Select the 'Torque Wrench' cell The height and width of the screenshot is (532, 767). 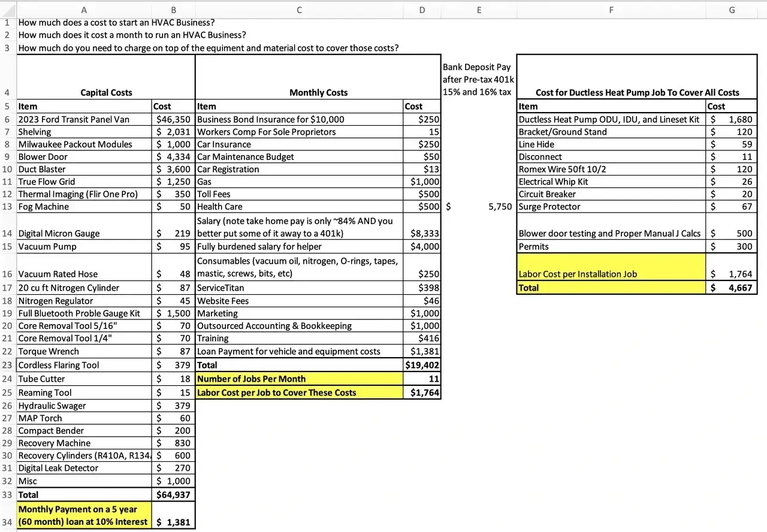[84, 351]
